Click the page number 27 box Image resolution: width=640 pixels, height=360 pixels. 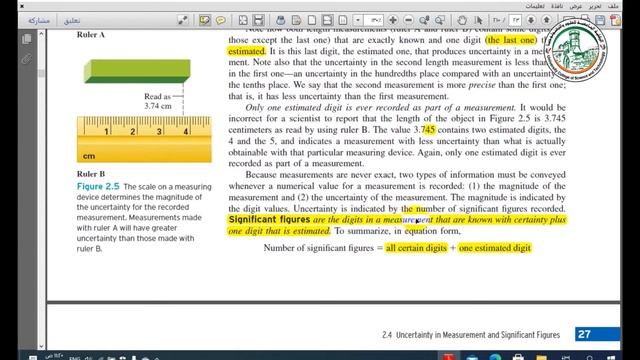pos(597,334)
